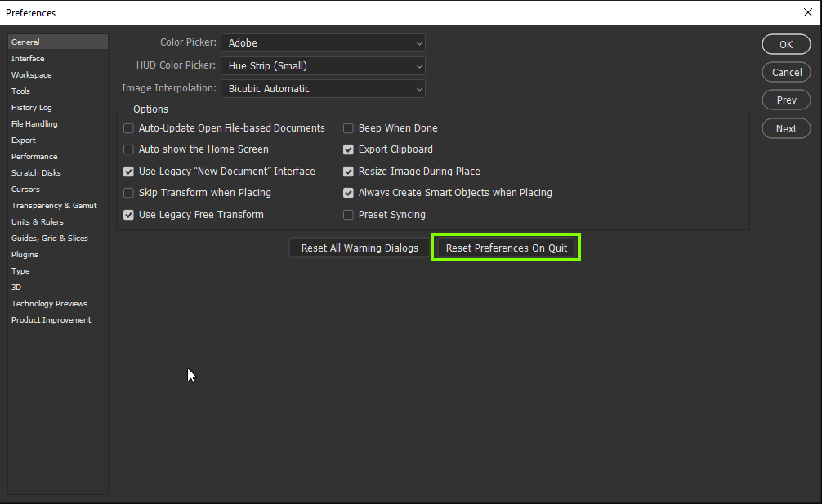822x504 pixels.
Task: Disable Export Clipboard
Action: tap(348, 149)
